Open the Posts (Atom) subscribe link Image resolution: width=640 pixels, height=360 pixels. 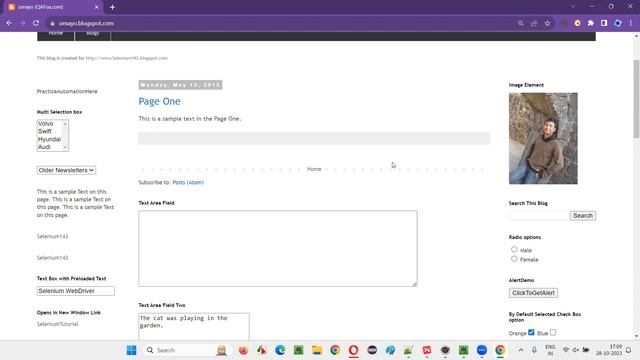tap(188, 182)
